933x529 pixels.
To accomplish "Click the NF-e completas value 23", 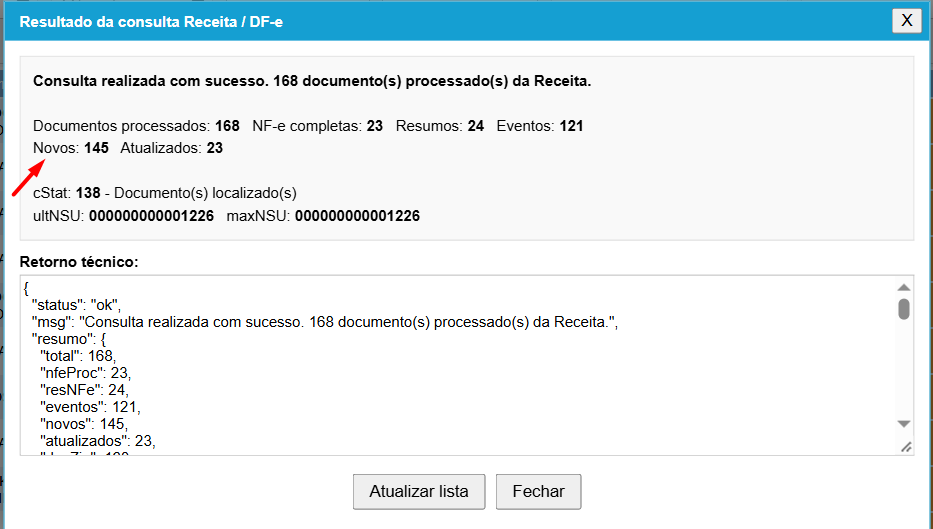I will pyautogui.click(x=375, y=126).
